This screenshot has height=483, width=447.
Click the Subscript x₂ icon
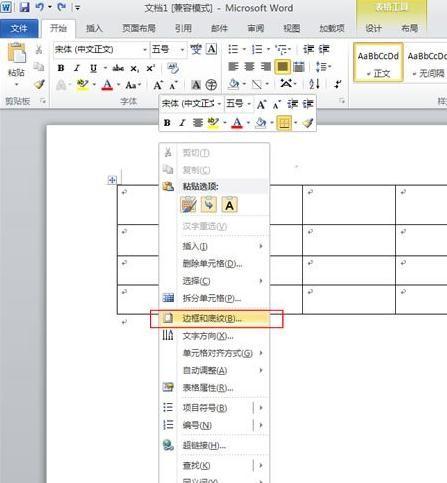tap(134, 68)
